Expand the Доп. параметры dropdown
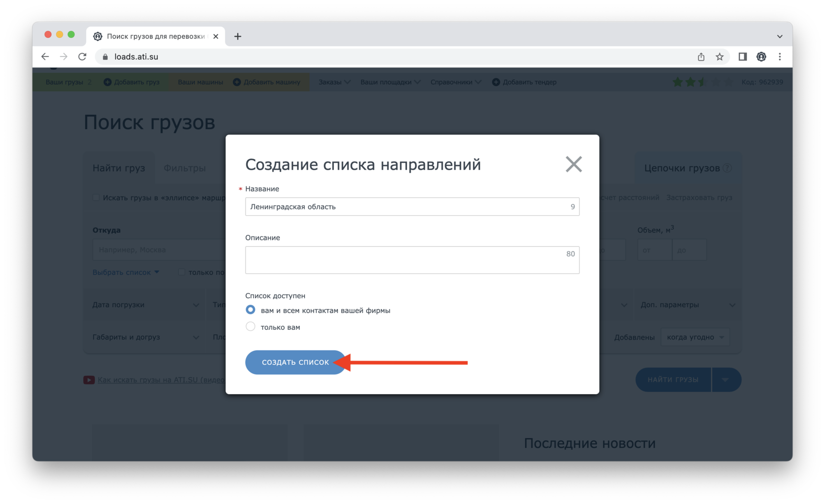Image resolution: width=825 pixels, height=504 pixels. pyautogui.click(x=687, y=305)
